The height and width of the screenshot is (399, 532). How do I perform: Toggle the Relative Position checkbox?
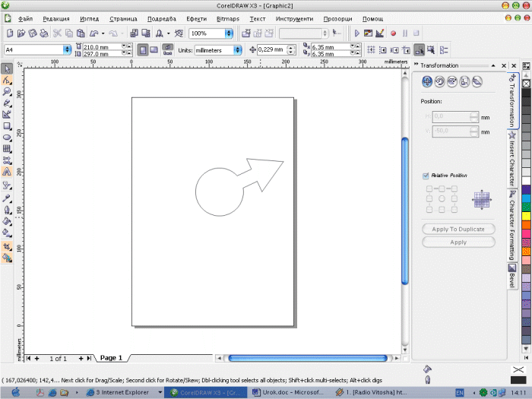[426, 176]
